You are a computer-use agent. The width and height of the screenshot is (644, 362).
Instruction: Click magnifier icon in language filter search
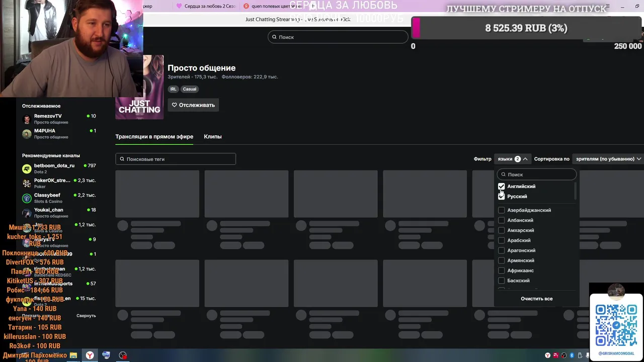(x=503, y=174)
